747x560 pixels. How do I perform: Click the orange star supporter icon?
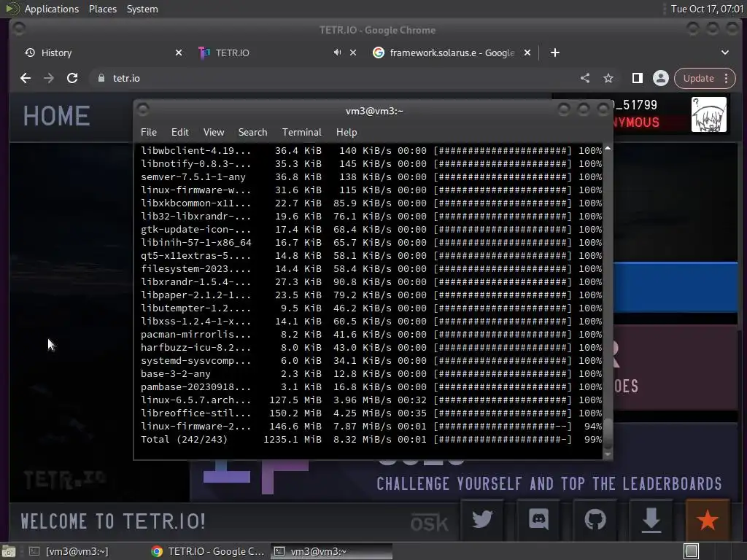point(708,519)
